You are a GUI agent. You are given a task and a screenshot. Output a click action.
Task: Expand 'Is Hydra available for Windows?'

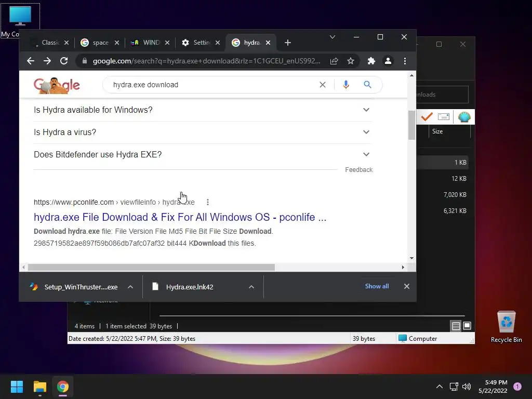203,110
